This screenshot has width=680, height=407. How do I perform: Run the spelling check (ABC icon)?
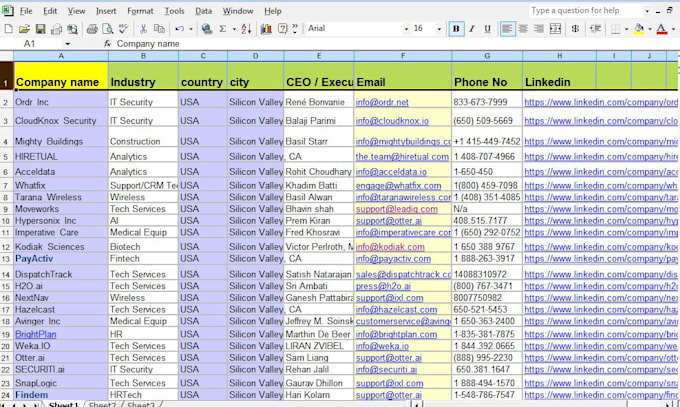click(124, 29)
